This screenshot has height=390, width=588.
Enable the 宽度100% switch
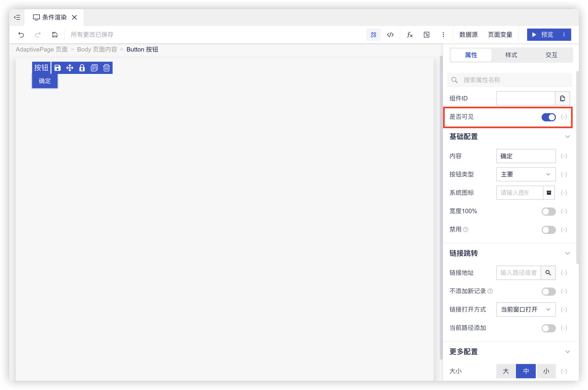point(549,211)
